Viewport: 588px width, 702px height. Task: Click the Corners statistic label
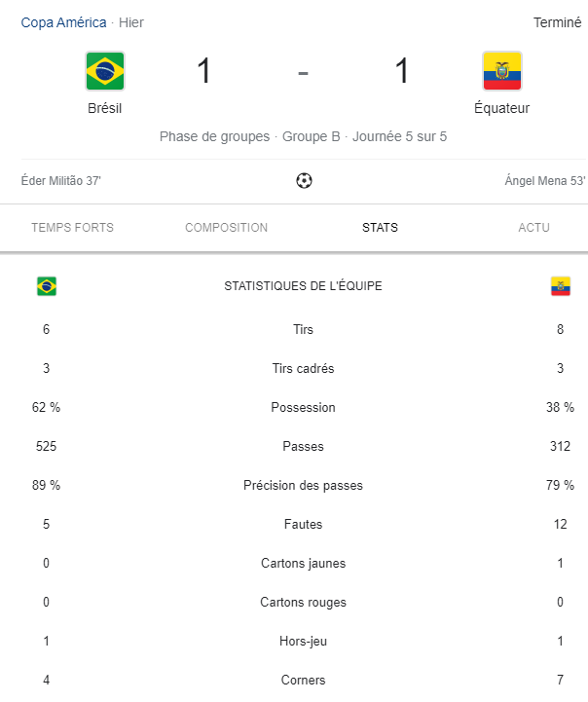point(303,680)
